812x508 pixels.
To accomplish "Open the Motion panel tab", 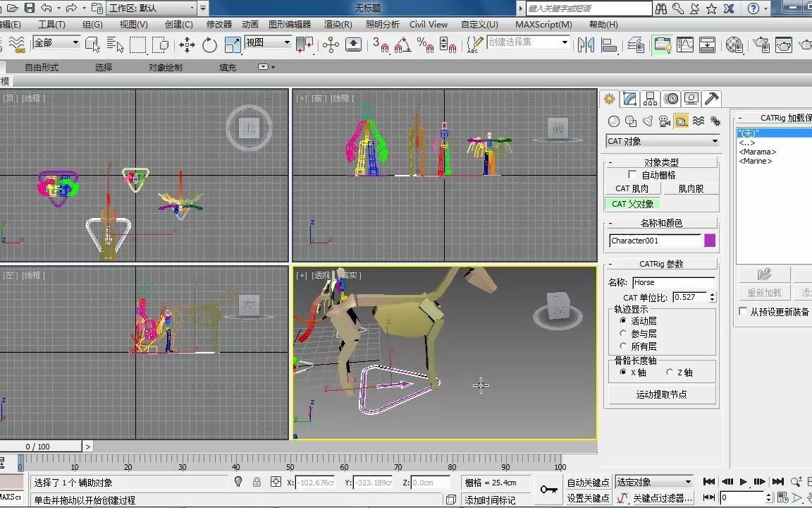I will point(671,99).
